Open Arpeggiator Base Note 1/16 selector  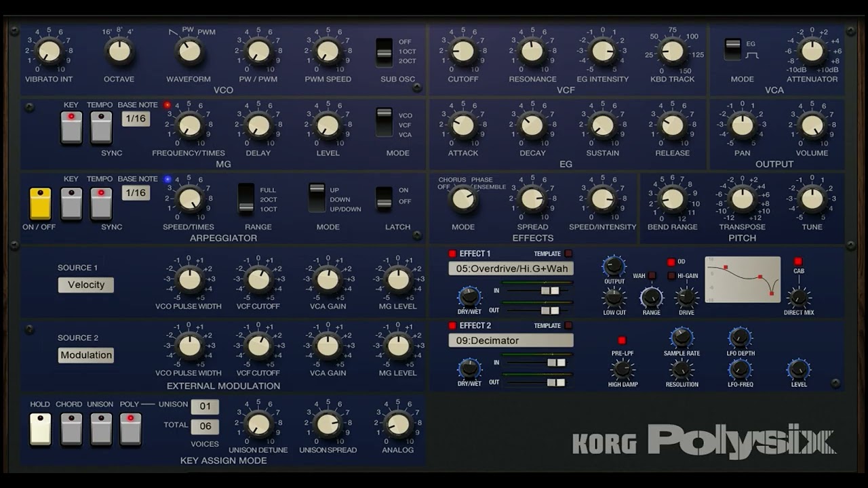pyautogui.click(x=136, y=192)
